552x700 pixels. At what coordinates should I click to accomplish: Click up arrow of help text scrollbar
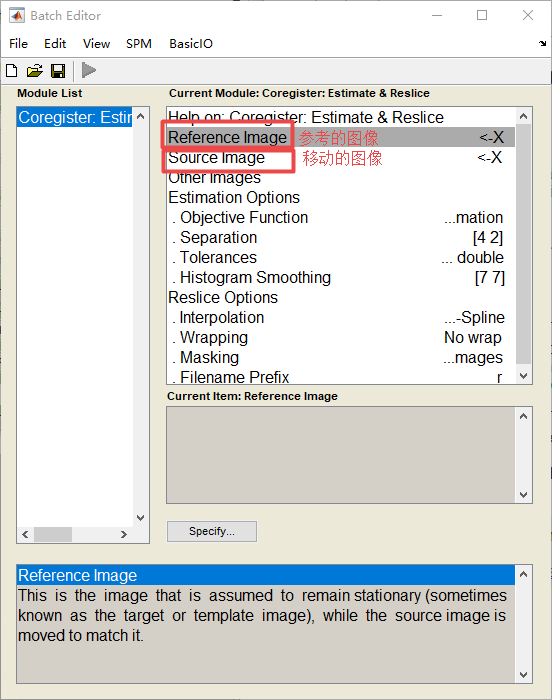[523, 574]
